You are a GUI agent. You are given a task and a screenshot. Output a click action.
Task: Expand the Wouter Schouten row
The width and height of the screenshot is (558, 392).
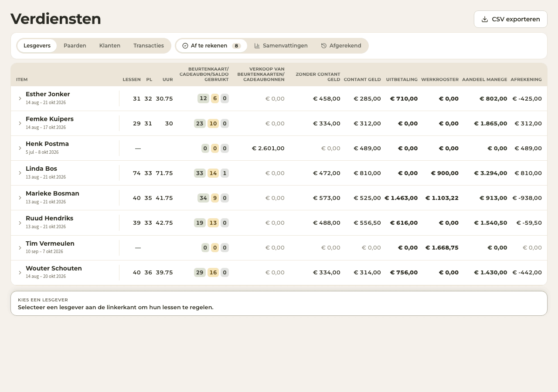(20, 273)
